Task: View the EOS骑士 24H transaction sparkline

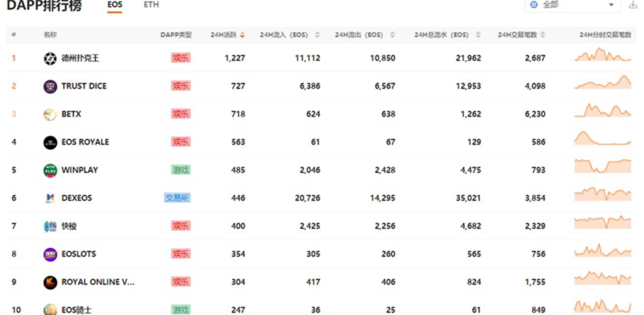Action: 603,307
